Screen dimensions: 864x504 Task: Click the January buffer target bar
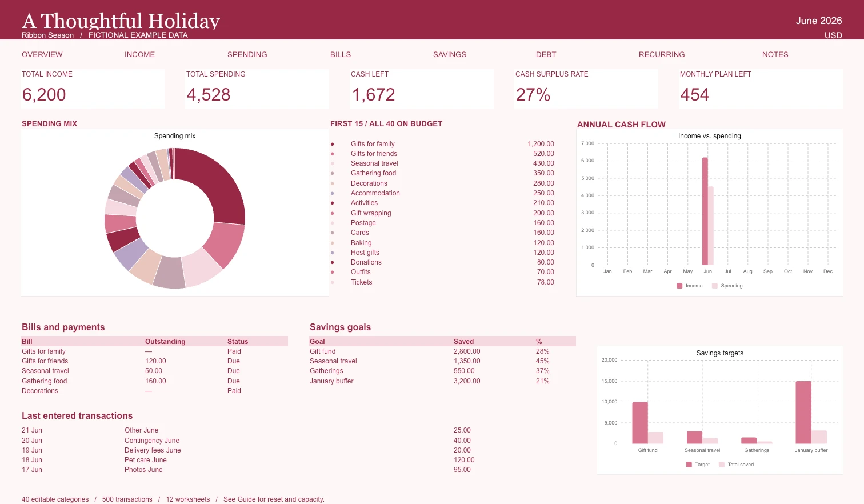(x=803, y=413)
